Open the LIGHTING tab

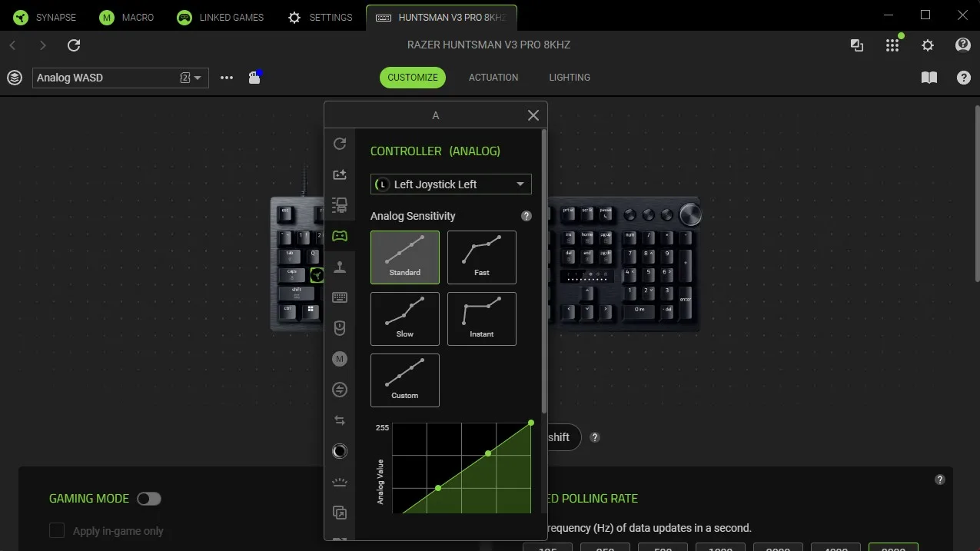point(570,78)
